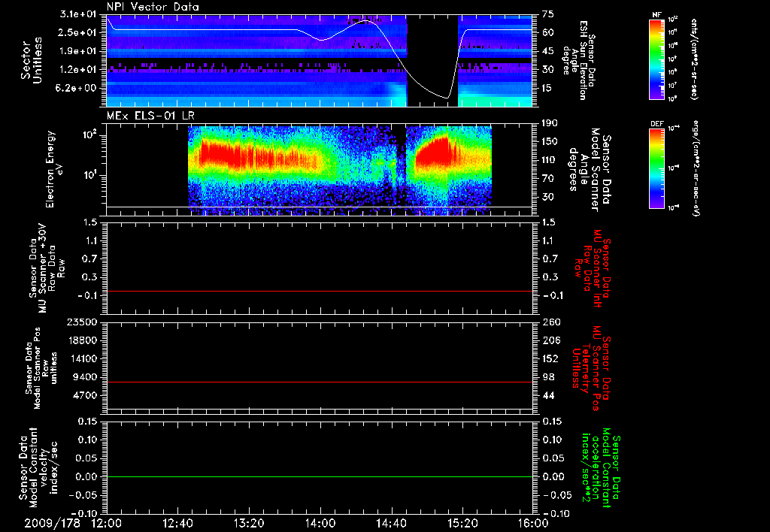Click the 98 telemetry tick value
Viewport: 770px width, 532px height.
point(547,377)
